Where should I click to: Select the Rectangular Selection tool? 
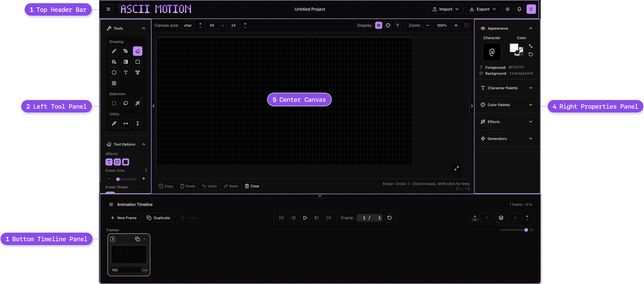click(114, 103)
